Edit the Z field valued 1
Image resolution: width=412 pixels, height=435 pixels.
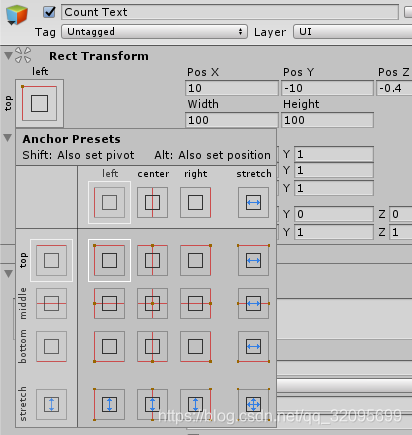401,232
